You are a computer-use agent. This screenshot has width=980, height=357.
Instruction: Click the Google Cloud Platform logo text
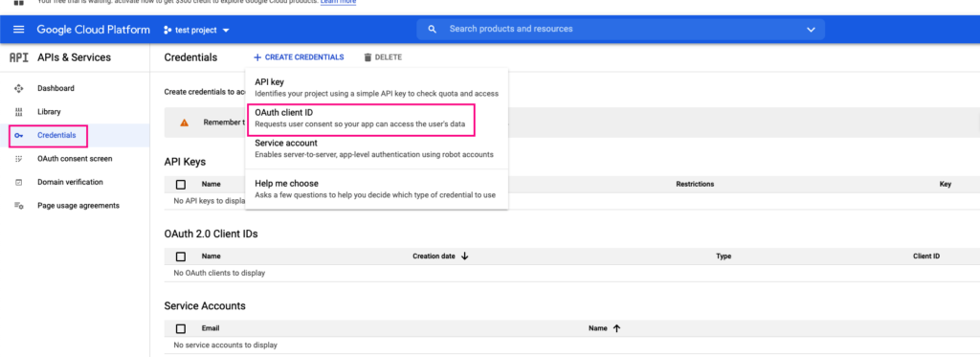pos(93,30)
